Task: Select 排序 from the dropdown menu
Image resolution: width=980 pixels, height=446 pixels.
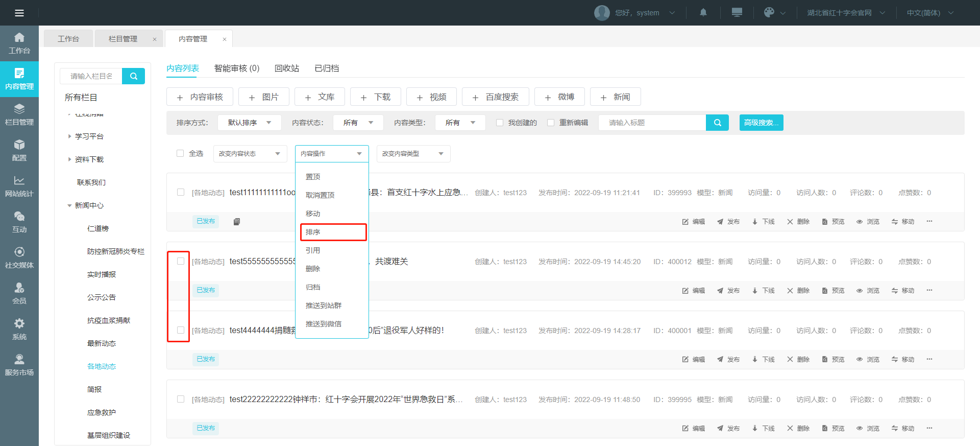Action: 333,232
